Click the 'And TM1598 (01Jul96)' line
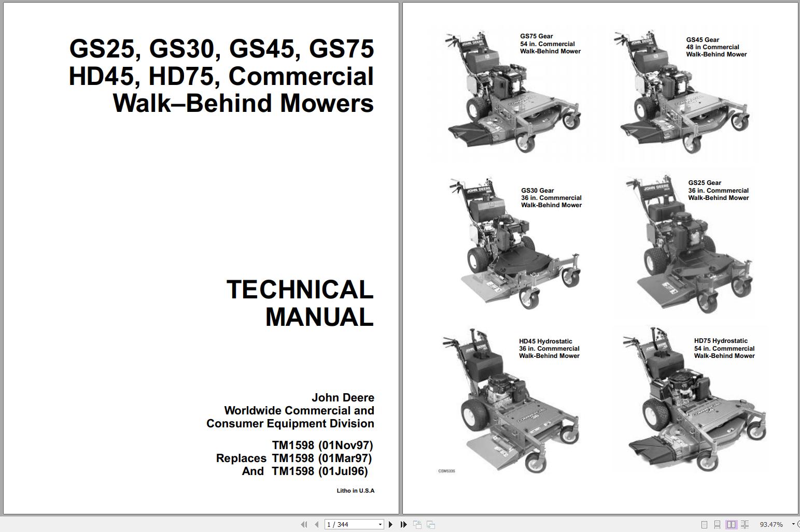 (x=305, y=471)
